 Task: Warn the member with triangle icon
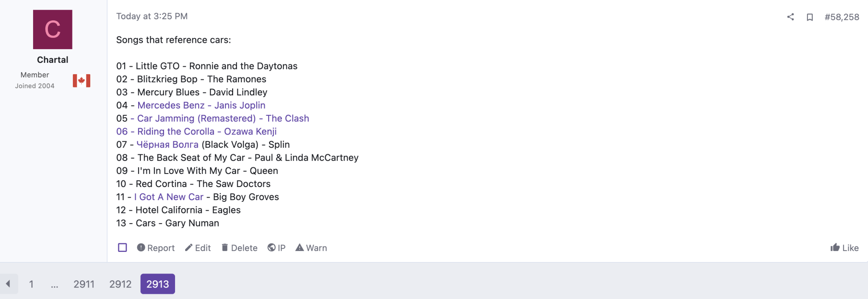pyautogui.click(x=311, y=248)
